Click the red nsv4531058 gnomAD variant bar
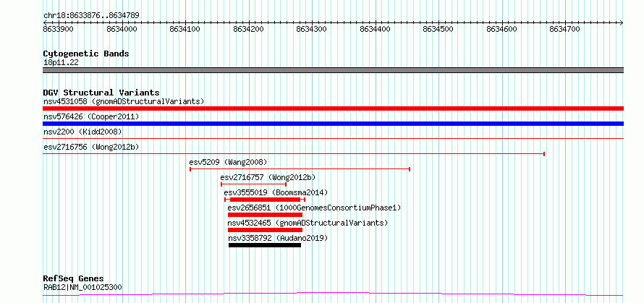The image size is (644, 303). tap(333, 108)
